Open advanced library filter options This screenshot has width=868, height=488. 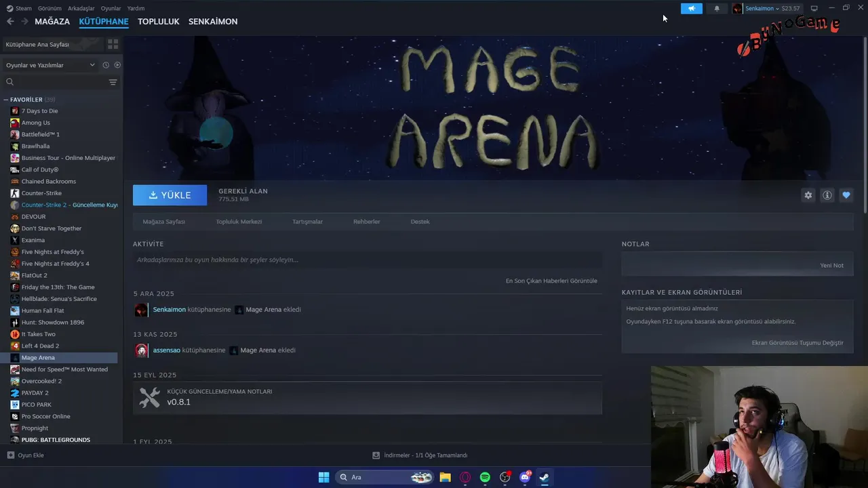coord(113,82)
